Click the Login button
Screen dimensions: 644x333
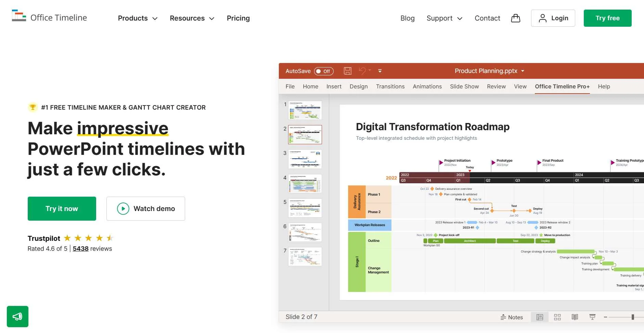pyautogui.click(x=553, y=18)
